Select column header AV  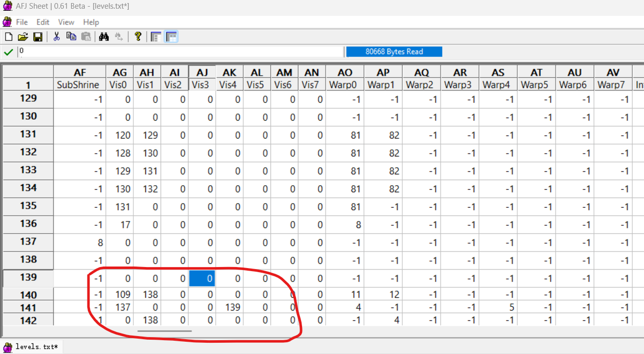(613, 72)
